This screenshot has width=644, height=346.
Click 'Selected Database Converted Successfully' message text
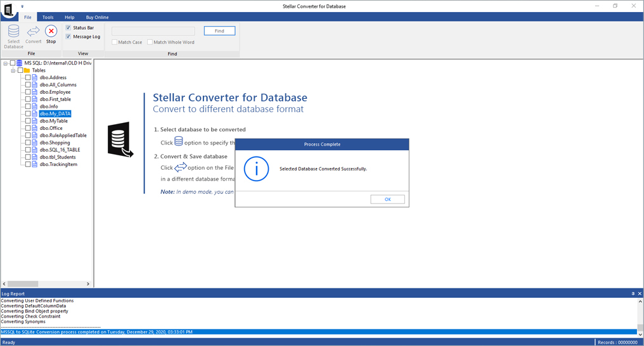(x=323, y=169)
